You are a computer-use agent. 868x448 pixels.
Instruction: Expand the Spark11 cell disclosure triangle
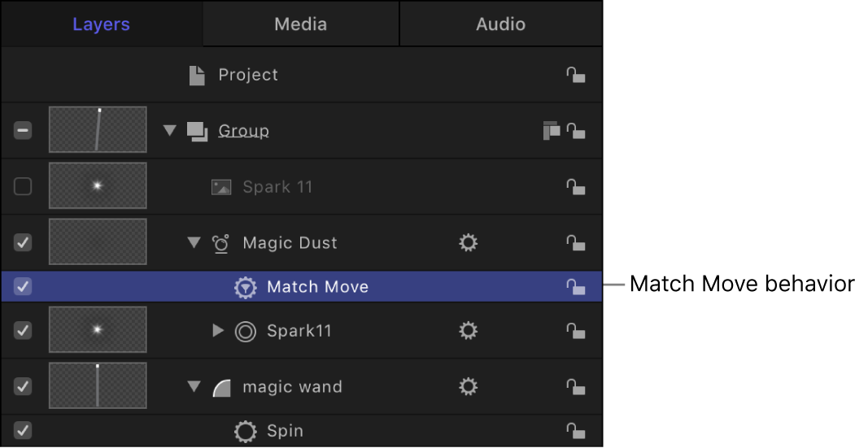pos(218,331)
